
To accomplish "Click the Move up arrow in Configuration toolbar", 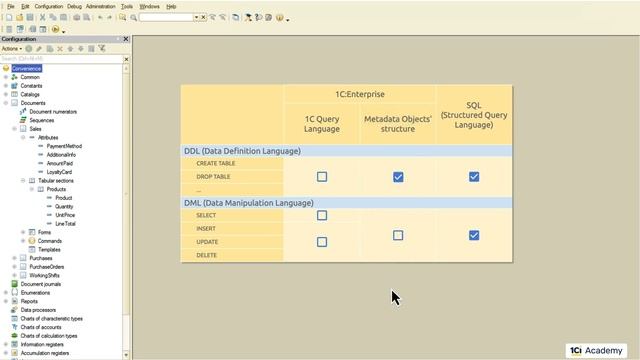I will (x=70, y=49).
